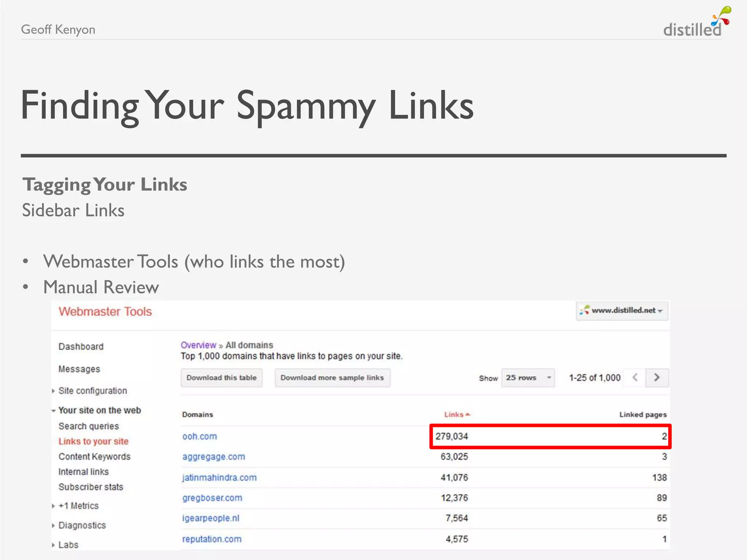The height and width of the screenshot is (560, 747).
Task: Open the reputation.com domain link
Action: pyautogui.click(x=212, y=539)
